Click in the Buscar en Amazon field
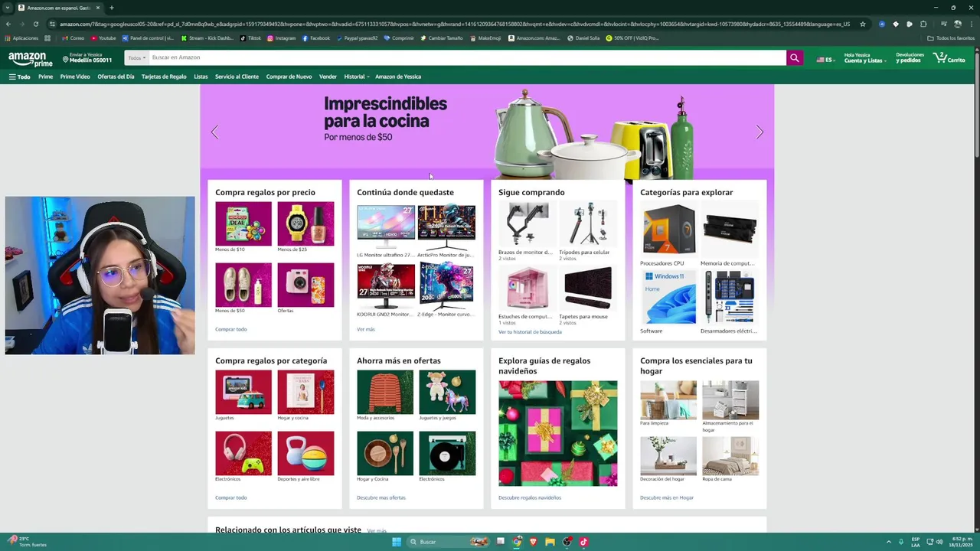The image size is (980, 551). tap(467, 57)
